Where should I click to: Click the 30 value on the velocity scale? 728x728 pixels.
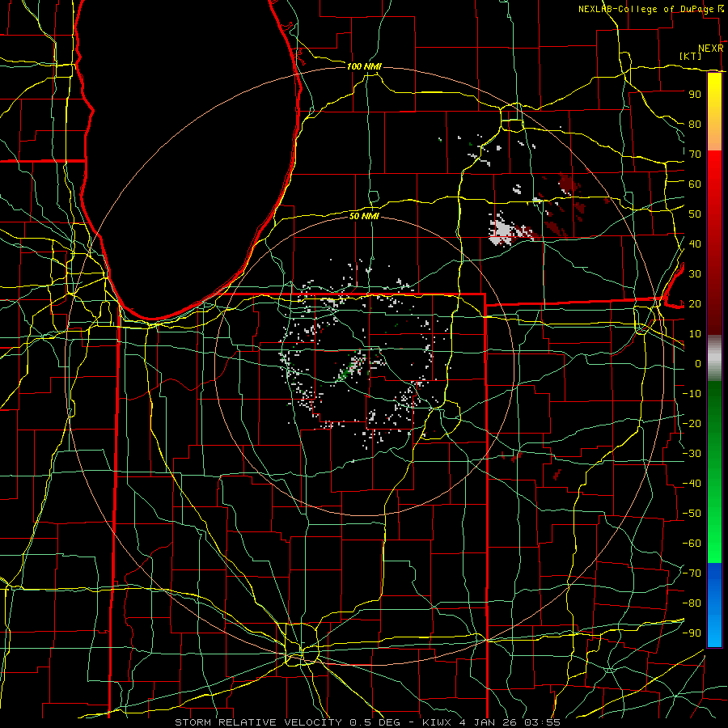pos(695,274)
